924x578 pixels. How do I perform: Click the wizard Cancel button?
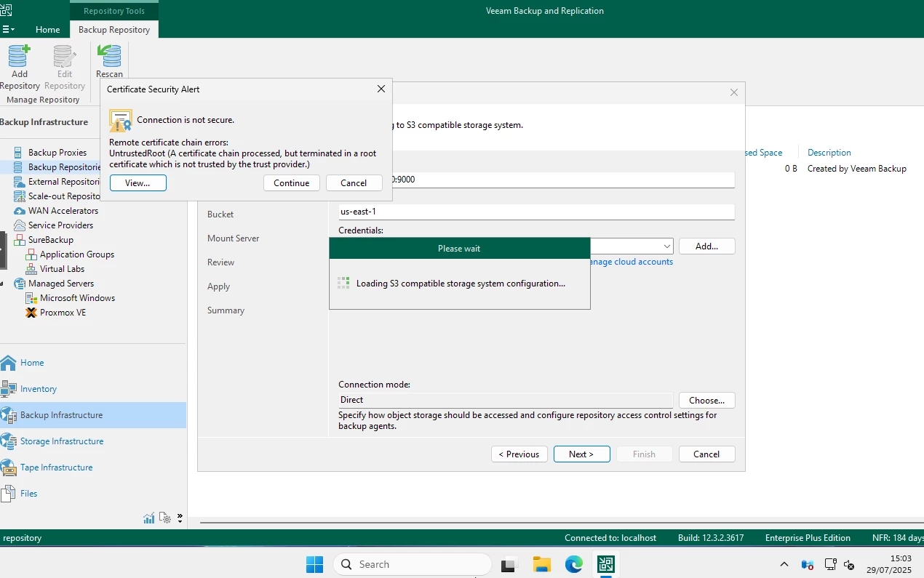pyautogui.click(x=706, y=454)
